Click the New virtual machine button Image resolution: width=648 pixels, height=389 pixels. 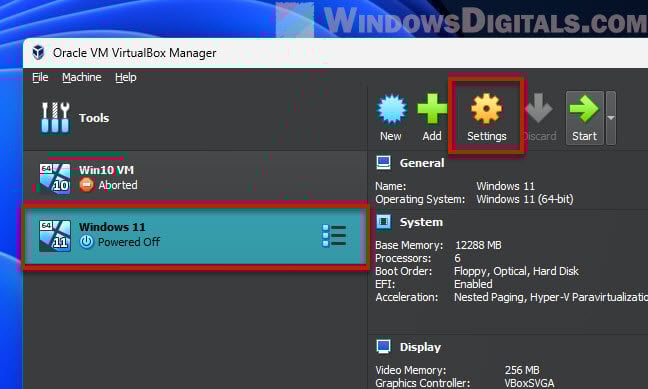[x=391, y=118]
